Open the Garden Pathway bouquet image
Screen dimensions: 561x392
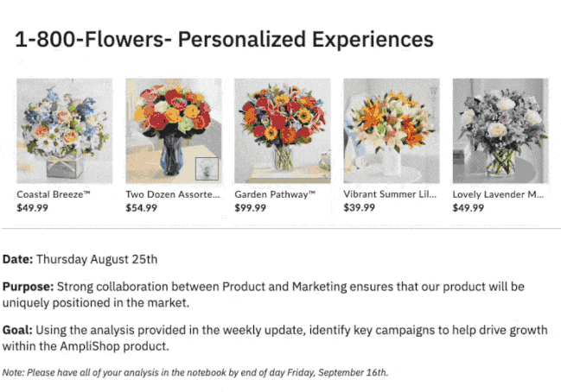(283, 130)
